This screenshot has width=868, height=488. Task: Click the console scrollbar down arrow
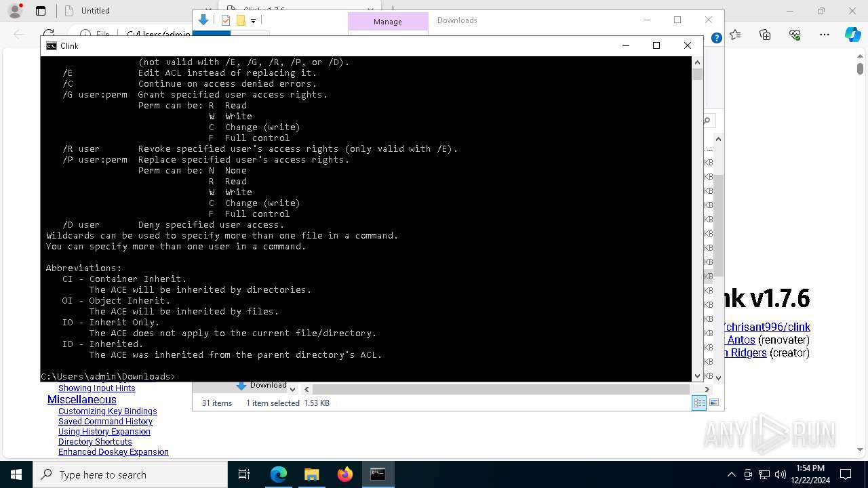[x=697, y=375]
